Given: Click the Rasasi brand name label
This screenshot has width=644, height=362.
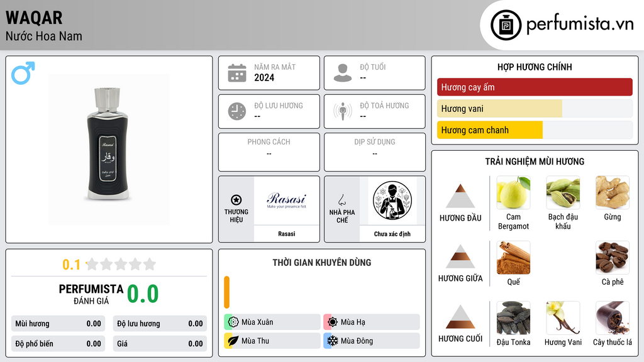Looking at the screenshot, I should coord(287,234).
